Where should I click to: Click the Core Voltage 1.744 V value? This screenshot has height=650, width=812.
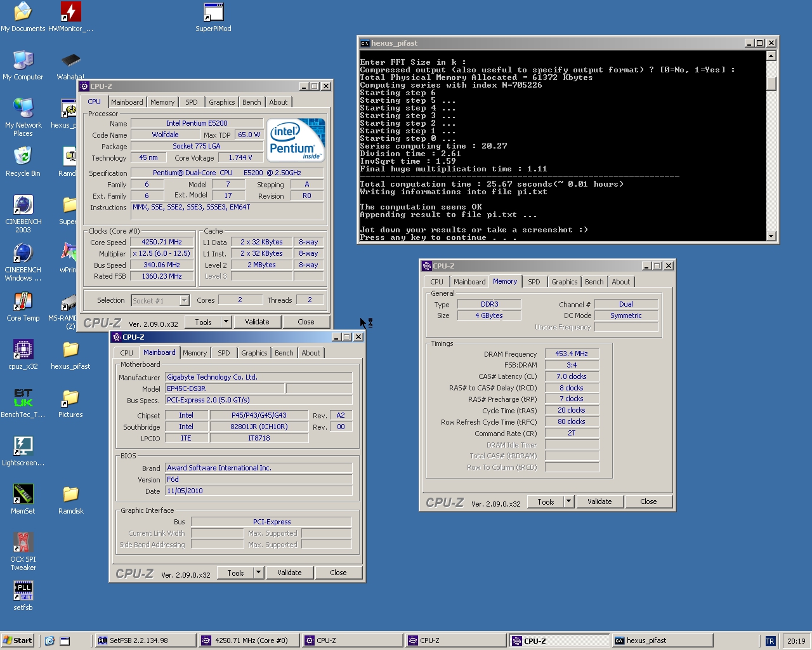click(240, 157)
